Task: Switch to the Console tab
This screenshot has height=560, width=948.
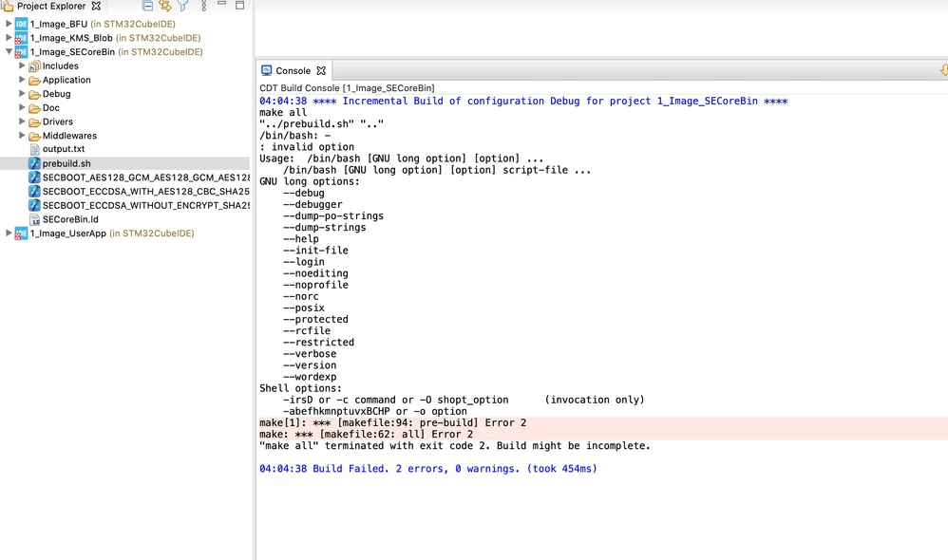Action: click(x=293, y=70)
